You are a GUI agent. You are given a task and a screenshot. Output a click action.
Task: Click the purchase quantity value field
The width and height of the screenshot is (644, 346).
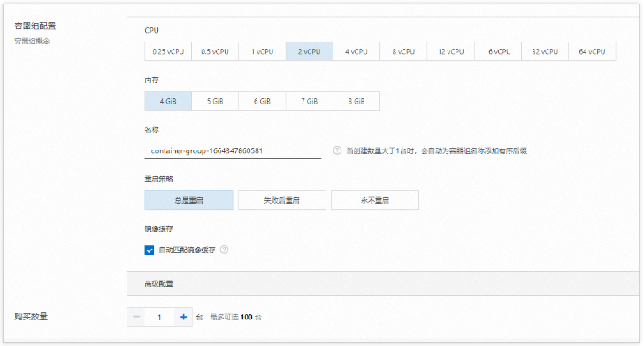pyautogui.click(x=160, y=317)
